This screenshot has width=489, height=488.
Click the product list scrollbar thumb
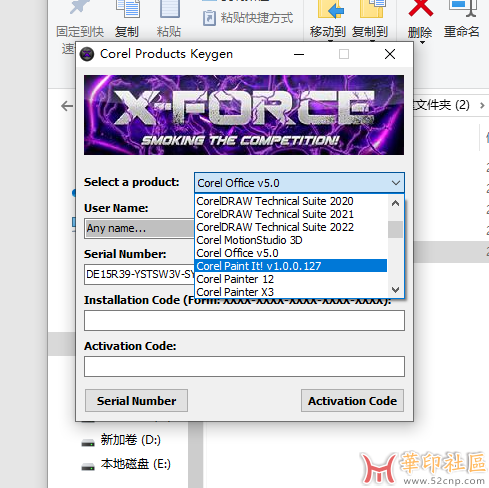tap(395, 229)
